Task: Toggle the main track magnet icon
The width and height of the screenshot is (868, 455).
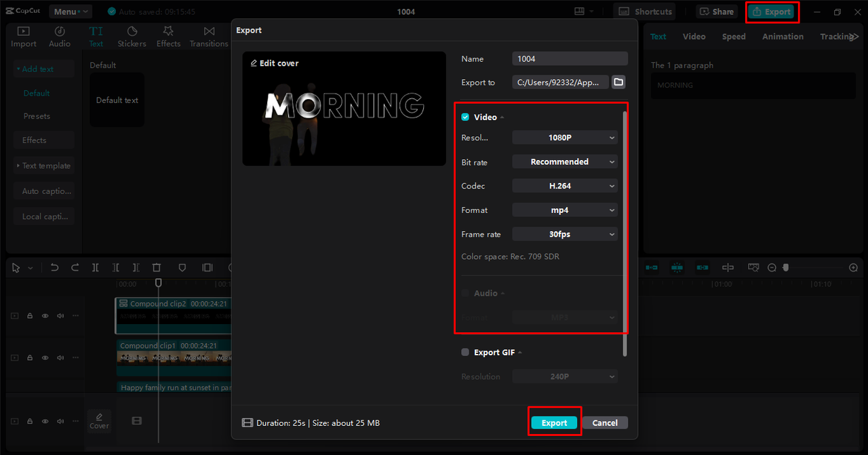Action: coord(652,268)
